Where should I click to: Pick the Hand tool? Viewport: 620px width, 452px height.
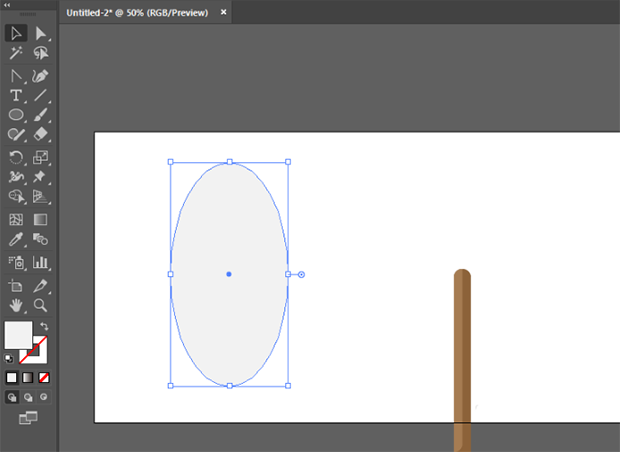coord(16,305)
